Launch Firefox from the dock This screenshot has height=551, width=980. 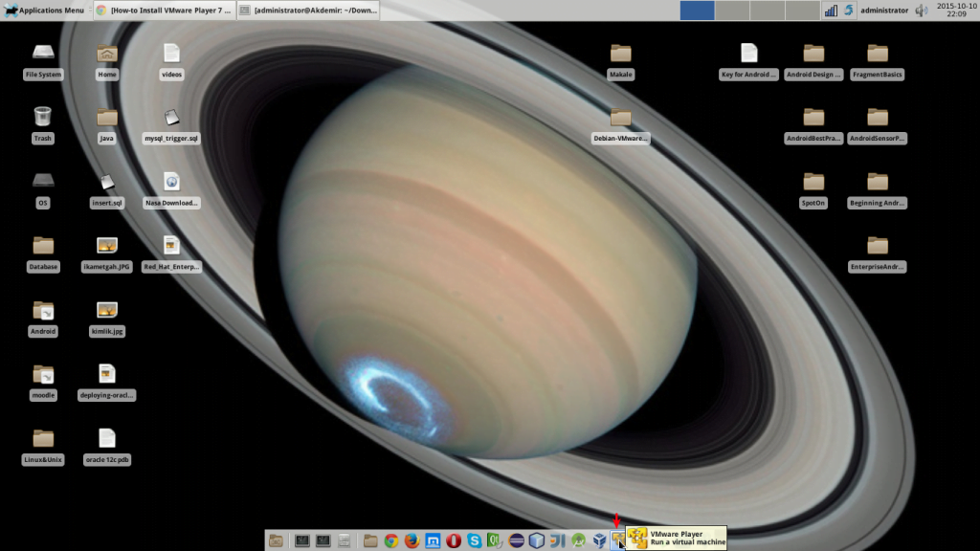412,540
